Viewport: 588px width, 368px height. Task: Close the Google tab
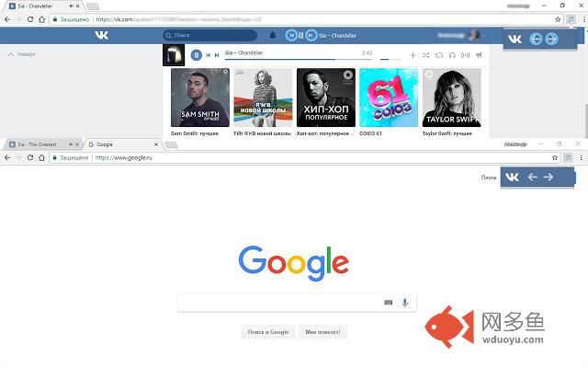coord(156,144)
